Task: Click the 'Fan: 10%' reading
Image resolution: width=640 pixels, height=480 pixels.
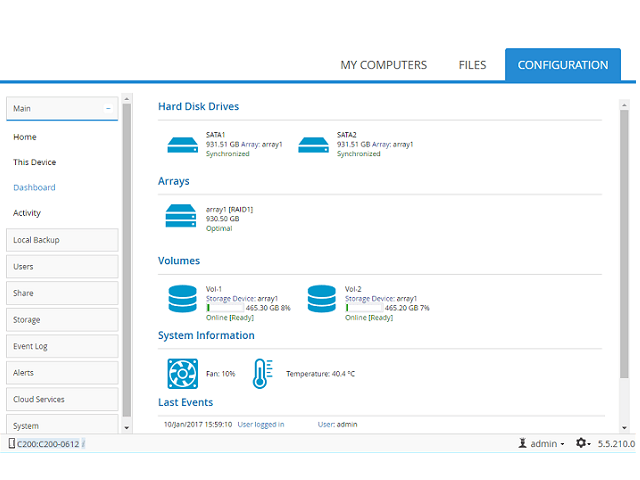Action: click(220, 374)
